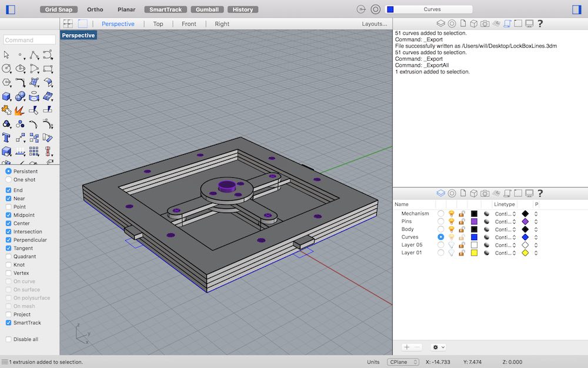
Task: Switch to four-viewport layout icon
Action: [x=68, y=24]
